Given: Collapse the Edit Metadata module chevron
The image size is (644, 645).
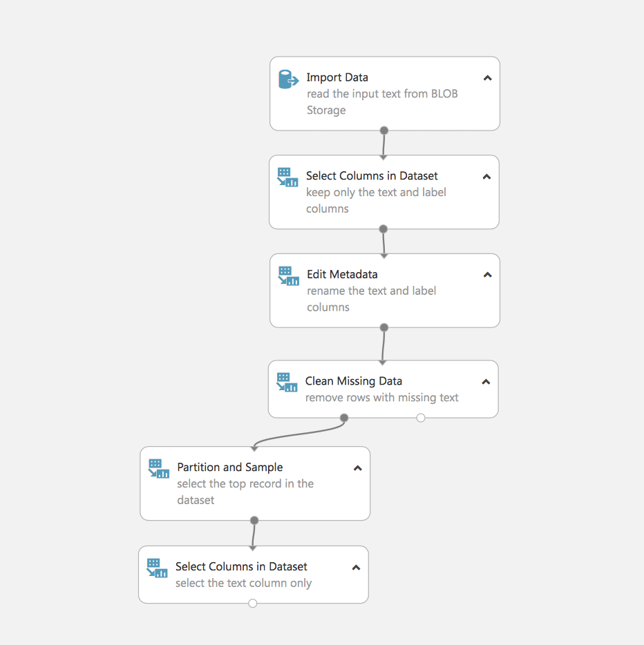Looking at the screenshot, I should tap(488, 275).
